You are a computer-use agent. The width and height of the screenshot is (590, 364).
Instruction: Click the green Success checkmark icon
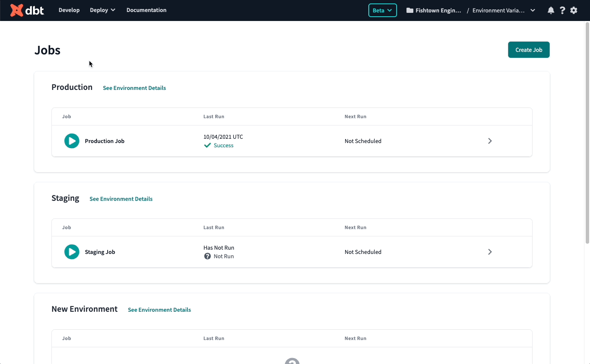click(208, 146)
